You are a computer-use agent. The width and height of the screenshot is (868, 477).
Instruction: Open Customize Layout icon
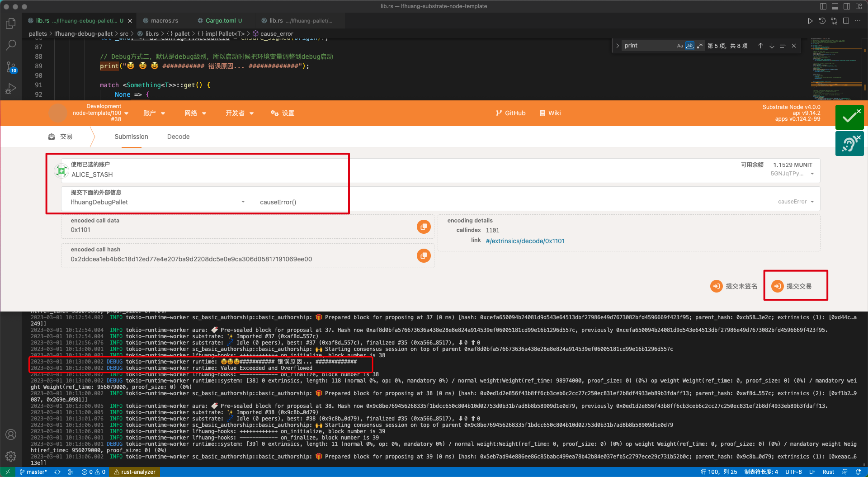pyautogui.click(x=859, y=6)
